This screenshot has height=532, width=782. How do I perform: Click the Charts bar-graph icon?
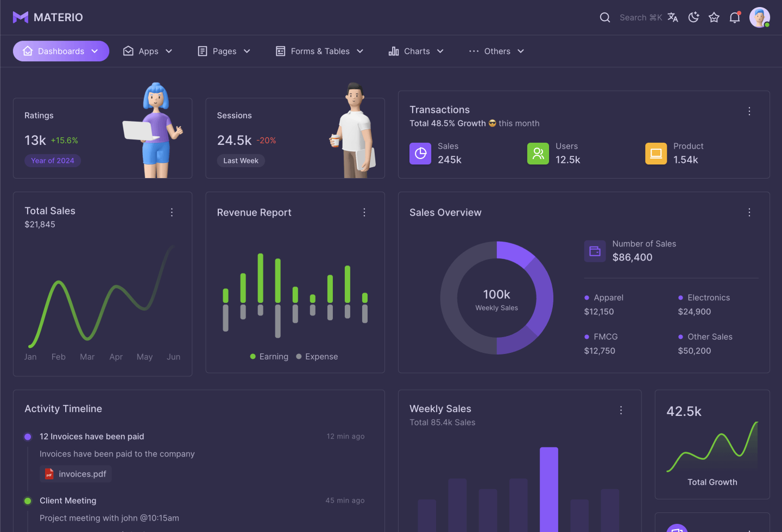[394, 51]
